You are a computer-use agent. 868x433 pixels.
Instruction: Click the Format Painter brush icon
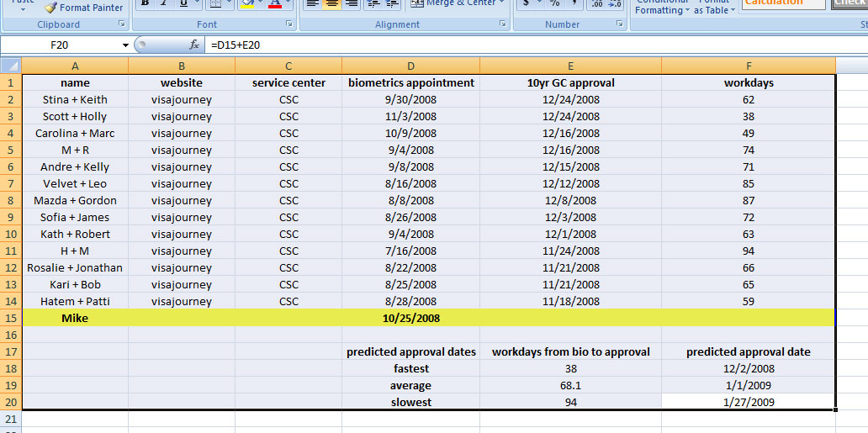[50, 8]
